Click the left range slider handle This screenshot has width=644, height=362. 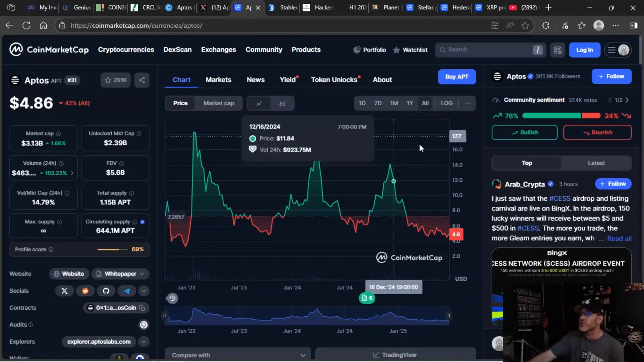164,315
